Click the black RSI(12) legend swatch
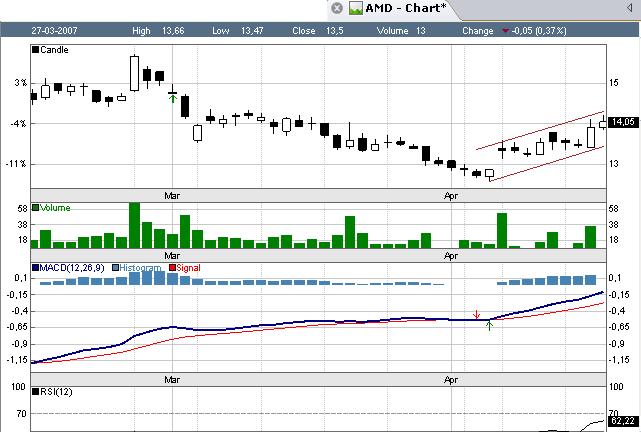641x432 pixels. 36,392
